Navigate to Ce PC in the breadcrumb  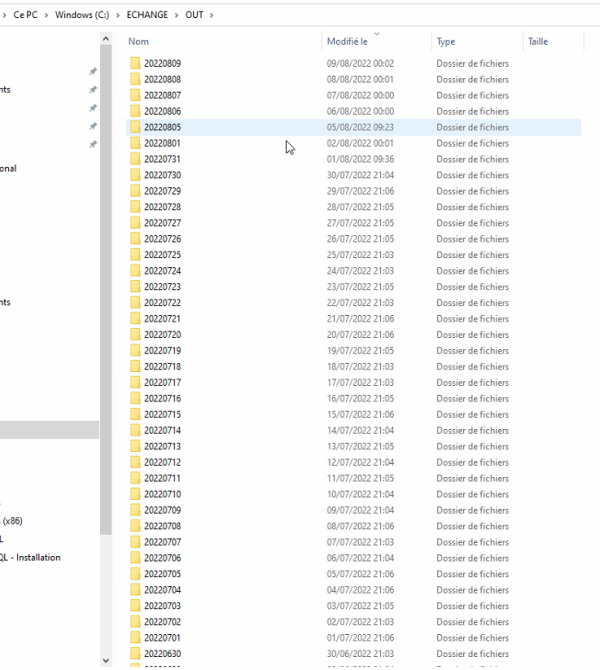[x=25, y=15]
